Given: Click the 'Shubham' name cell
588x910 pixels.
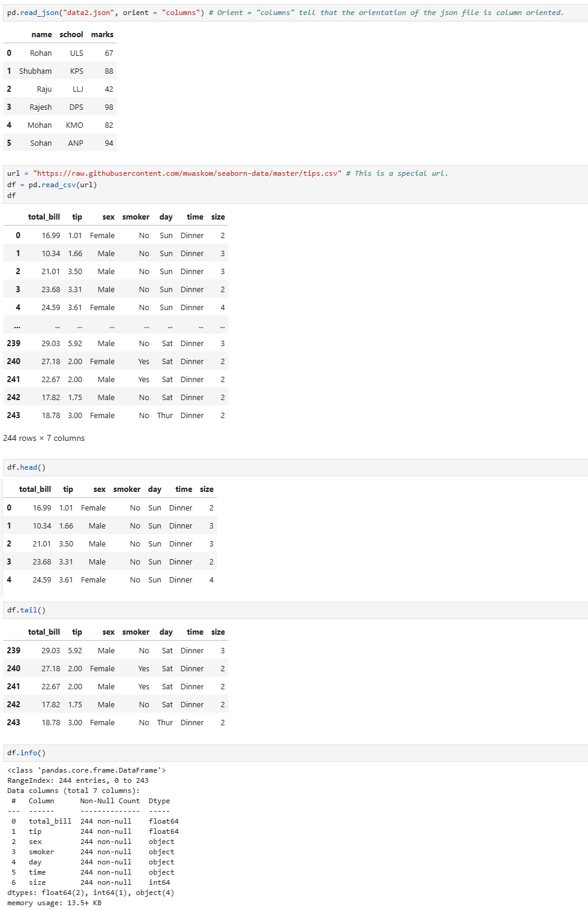Looking at the screenshot, I should tap(35, 71).
